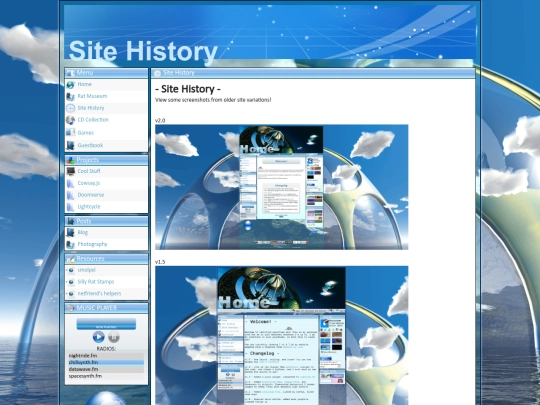Click the Menu panel header icon
The image size is (540, 405).
(71, 73)
